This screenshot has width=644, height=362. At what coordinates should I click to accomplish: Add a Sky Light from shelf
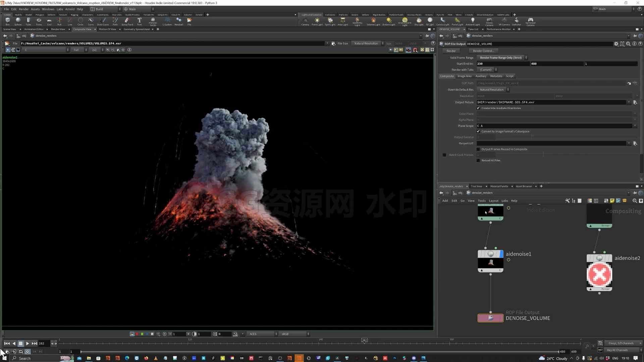pos(419,21)
